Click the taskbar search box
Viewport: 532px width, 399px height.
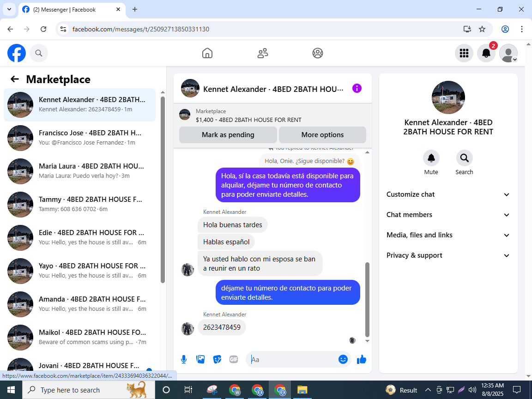(89, 390)
